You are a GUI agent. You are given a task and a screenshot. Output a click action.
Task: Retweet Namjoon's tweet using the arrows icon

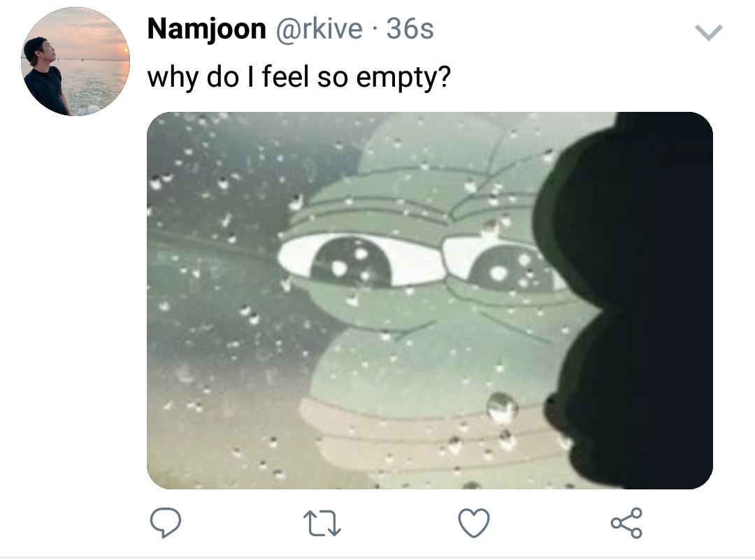click(x=322, y=524)
